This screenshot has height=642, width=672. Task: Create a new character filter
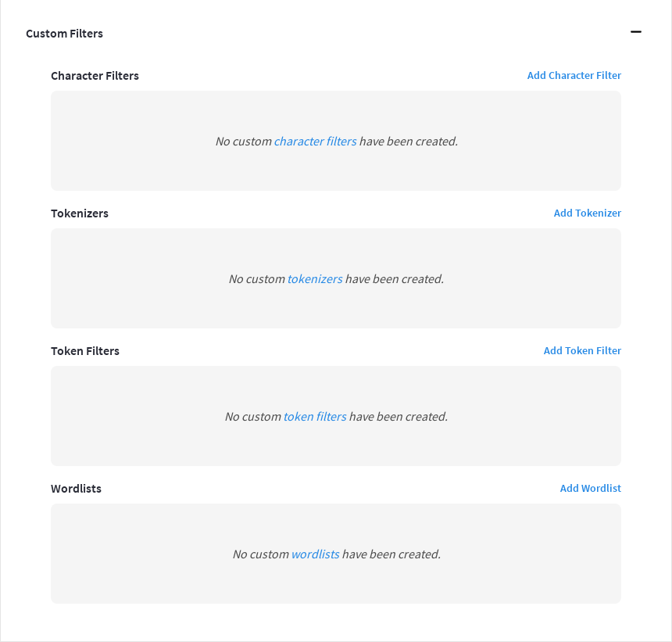(574, 75)
